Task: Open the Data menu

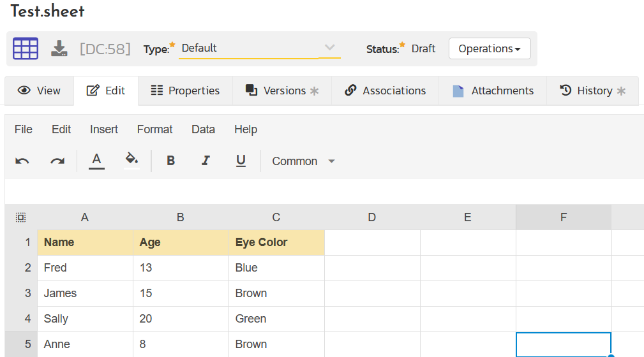Action: pyautogui.click(x=203, y=129)
